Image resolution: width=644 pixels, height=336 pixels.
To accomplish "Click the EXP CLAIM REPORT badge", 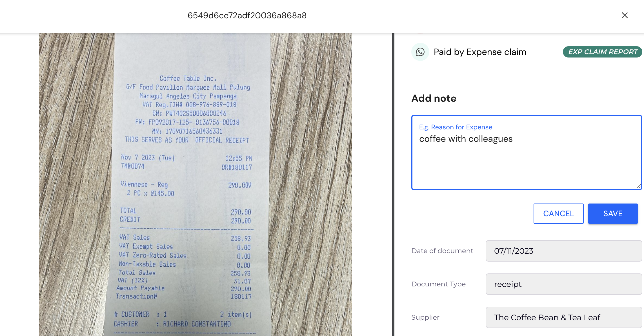I will coord(602,52).
